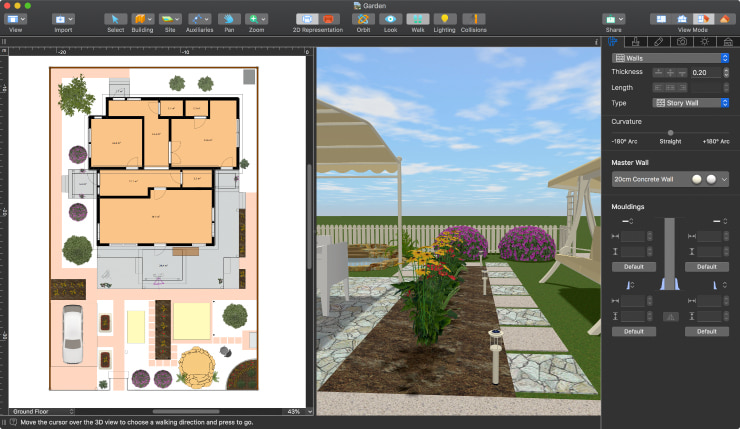740x429 pixels.
Task: Choose the Select arrow tool
Action: coord(115,19)
